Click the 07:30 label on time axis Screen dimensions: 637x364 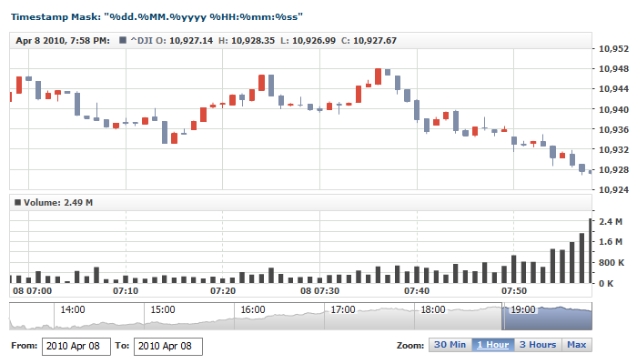(319, 291)
